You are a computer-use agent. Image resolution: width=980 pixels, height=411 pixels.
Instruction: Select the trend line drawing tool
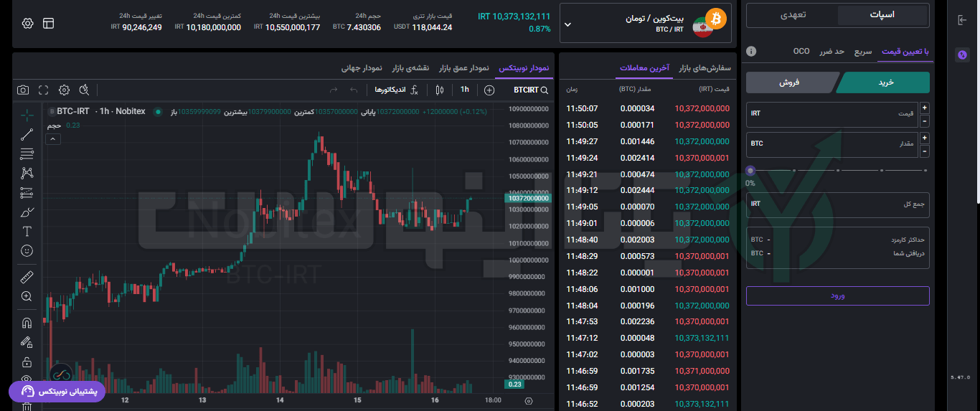pyautogui.click(x=27, y=134)
